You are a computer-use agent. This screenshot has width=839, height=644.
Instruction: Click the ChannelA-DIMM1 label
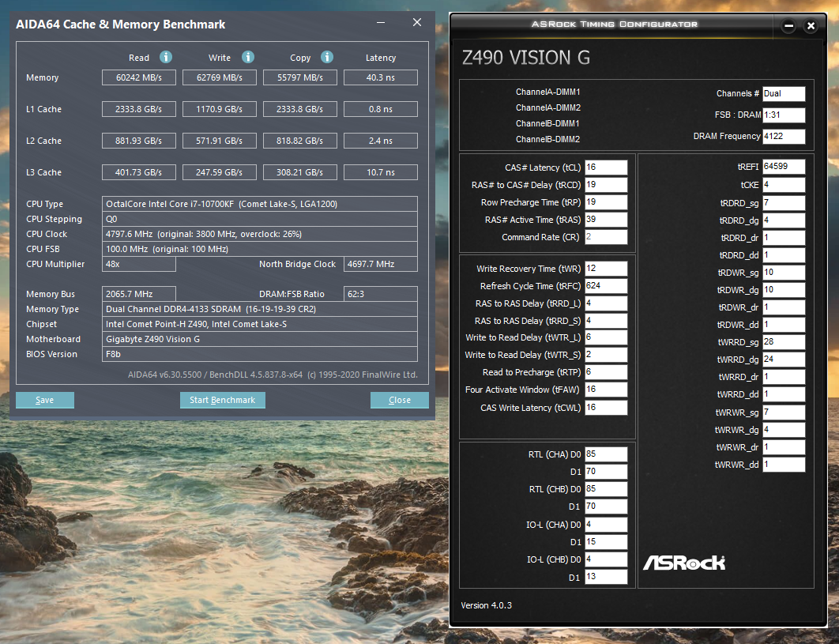click(x=548, y=92)
